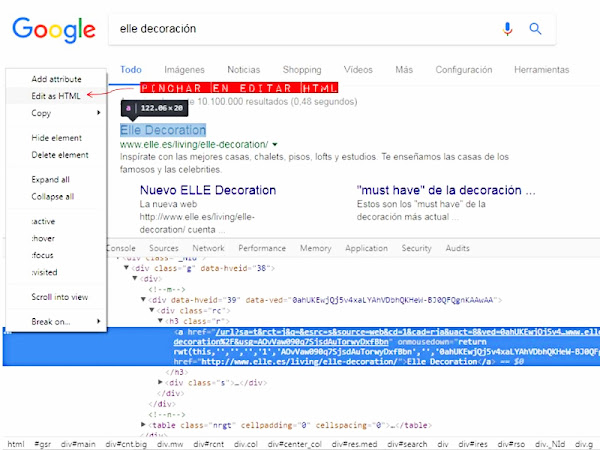Open the Elle Decoration result link

pos(163,130)
